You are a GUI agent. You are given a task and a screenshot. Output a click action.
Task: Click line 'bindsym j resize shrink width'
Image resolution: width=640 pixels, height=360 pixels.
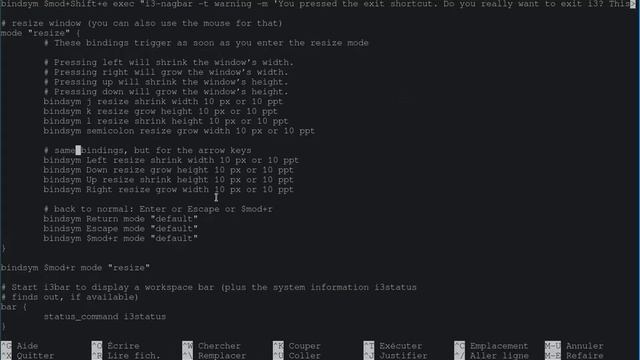click(163, 102)
